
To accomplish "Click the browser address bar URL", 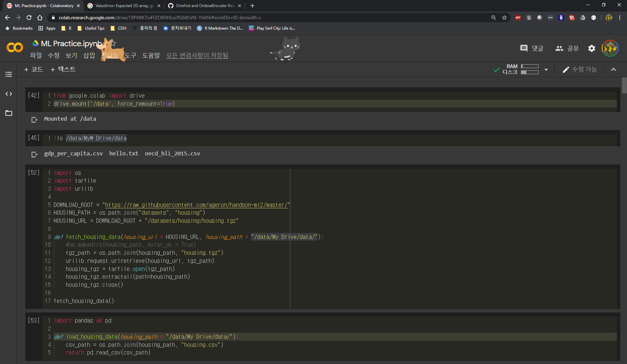I will pyautogui.click(x=159, y=18).
